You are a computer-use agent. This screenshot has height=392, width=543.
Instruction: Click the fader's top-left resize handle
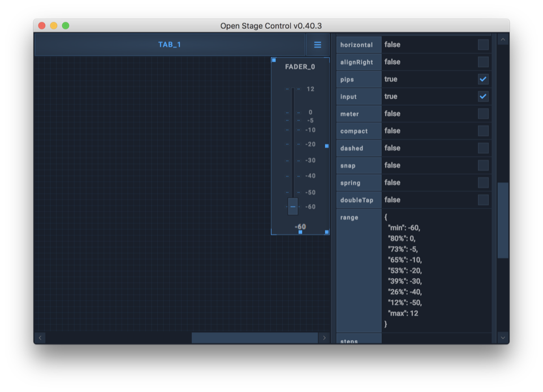click(274, 60)
